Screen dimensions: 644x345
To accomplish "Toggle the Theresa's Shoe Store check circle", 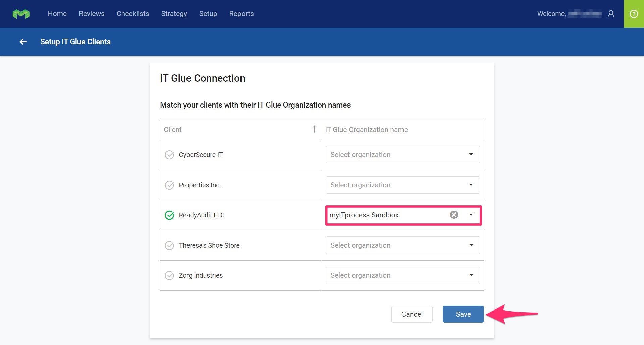I will click(x=169, y=245).
